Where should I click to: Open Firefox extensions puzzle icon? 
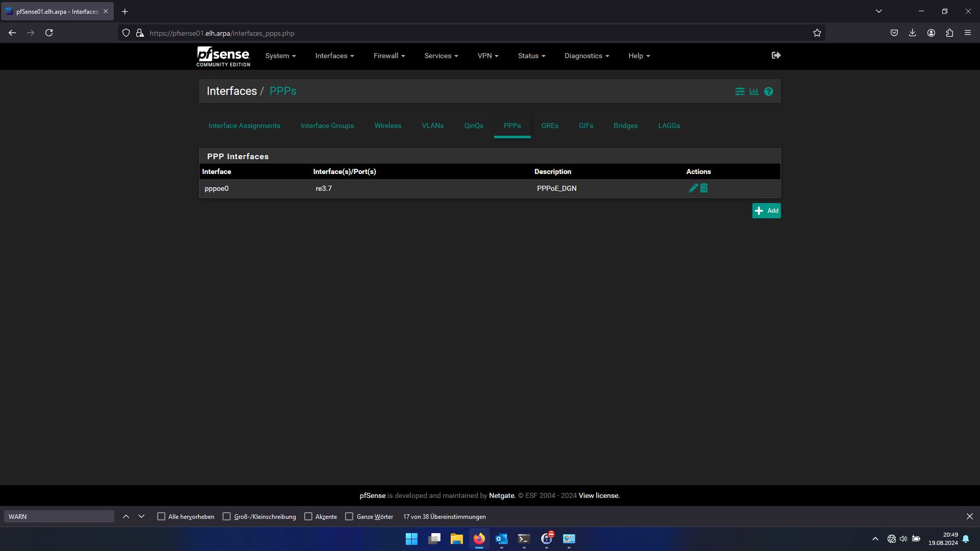pyautogui.click(x=949, y=33)
